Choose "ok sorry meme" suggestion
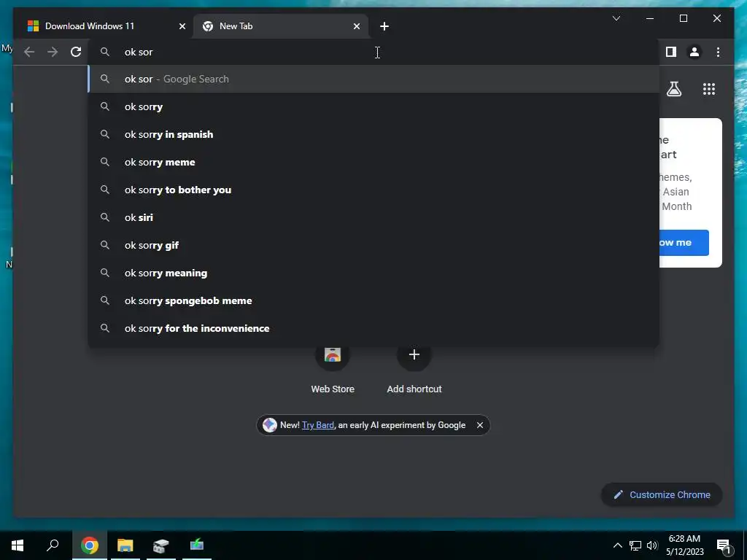This screenshot has height=560, width=747. click(373, 162)
